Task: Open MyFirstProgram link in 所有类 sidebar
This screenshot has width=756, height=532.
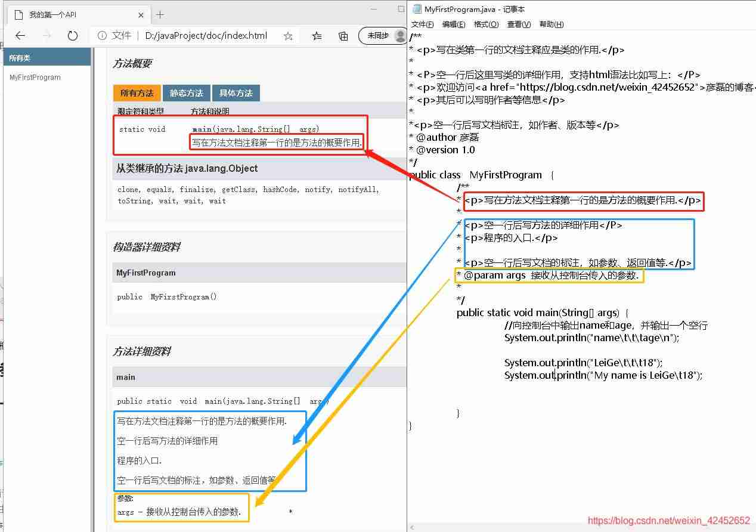Action: click(35, 78)
